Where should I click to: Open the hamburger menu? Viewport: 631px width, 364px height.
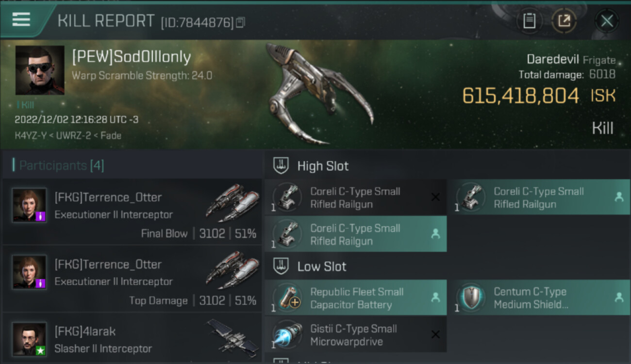click(21, 19)
